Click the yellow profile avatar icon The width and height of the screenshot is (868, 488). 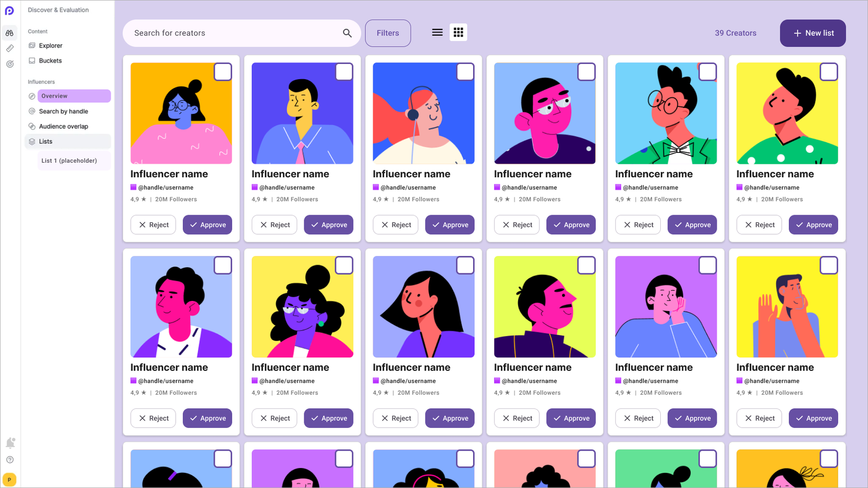10,480
